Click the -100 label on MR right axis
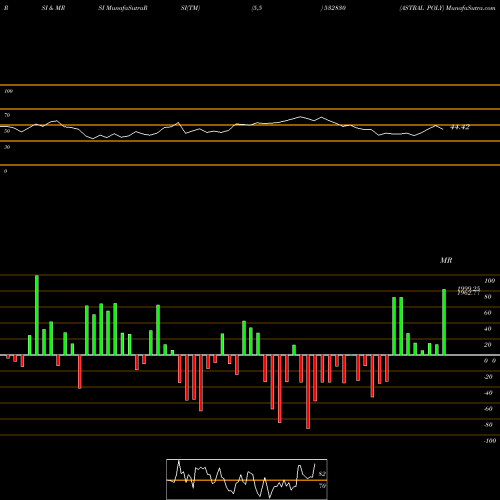500x500 pixels. tap(490, 441)
